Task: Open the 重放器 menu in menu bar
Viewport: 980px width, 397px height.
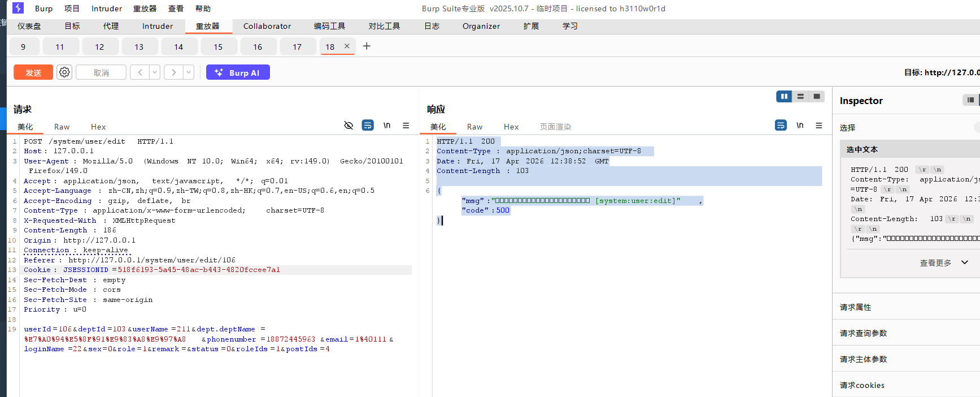Action: click(x=145, y=8)
